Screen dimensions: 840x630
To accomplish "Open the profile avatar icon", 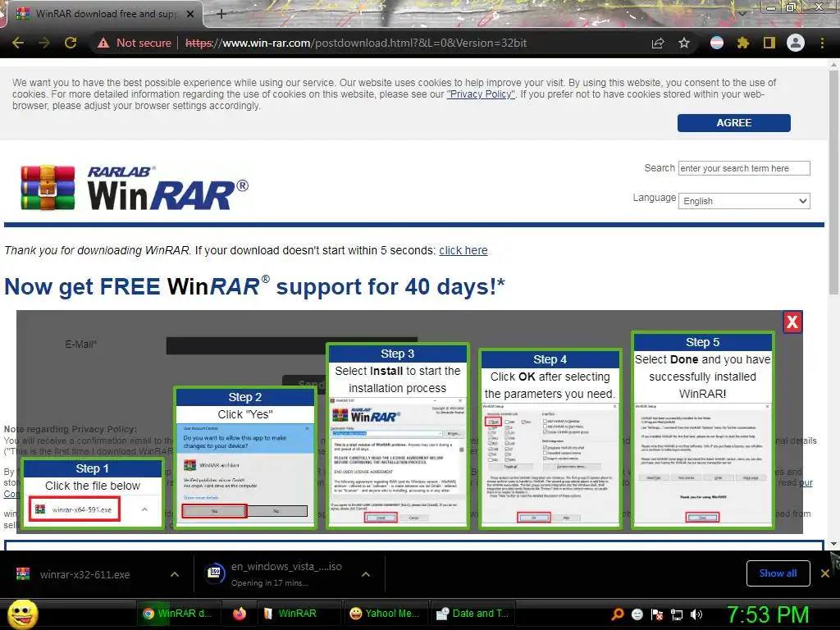I will [x=796, y=43].
